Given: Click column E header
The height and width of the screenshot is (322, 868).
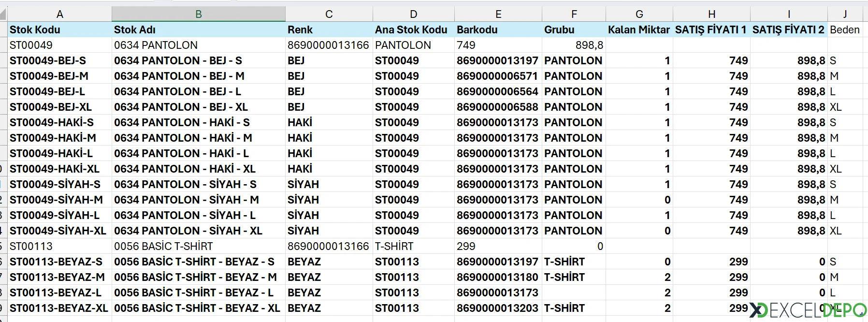Looking at the screenshot, I should coord(498,14).
